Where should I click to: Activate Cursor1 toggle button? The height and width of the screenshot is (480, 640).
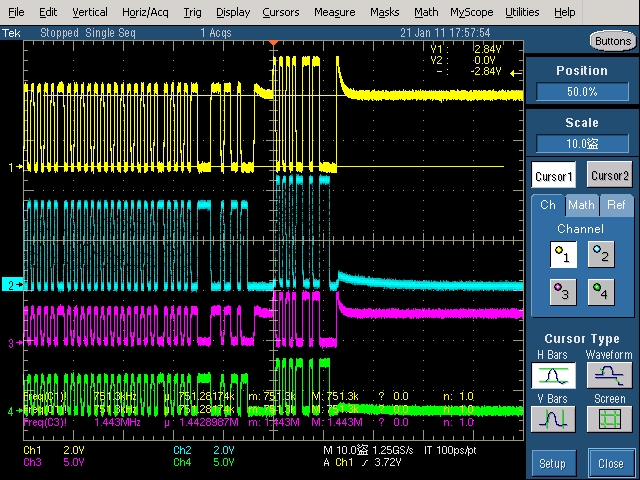click(553, 175)
